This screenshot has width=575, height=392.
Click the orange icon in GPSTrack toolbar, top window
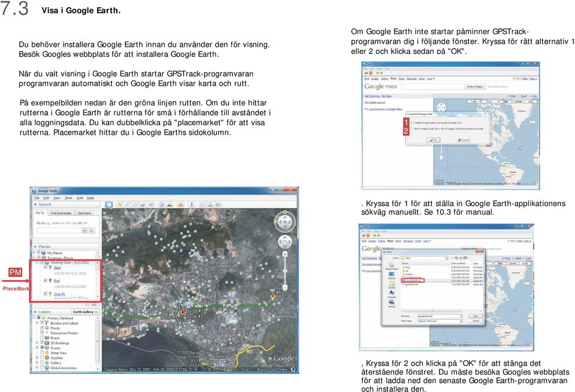[x=371, y=73]
